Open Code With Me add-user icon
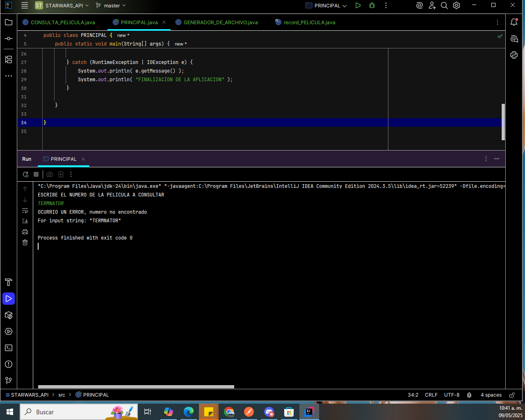Viewport: 525px width, 420px height. click(432, 5)
